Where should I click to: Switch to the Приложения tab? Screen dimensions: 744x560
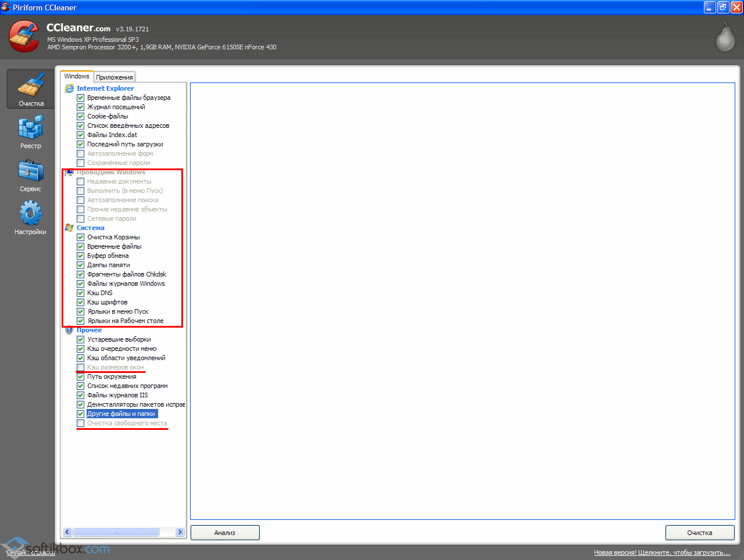(x=115, y=77)
